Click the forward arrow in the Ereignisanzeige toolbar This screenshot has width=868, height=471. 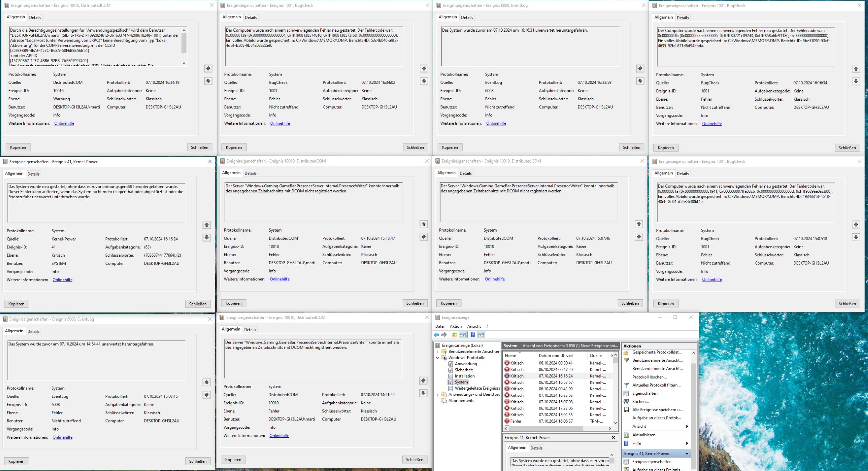click(444, 335)
